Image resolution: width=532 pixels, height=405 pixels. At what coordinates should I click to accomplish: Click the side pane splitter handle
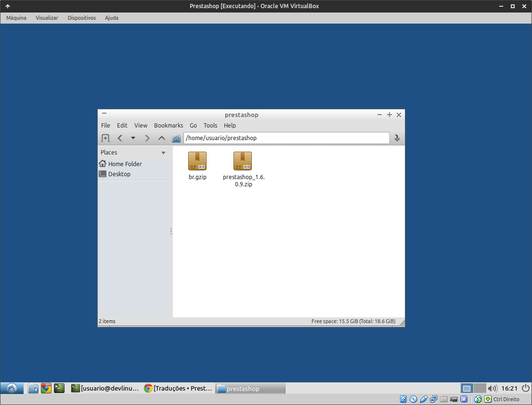click(171, 231)
